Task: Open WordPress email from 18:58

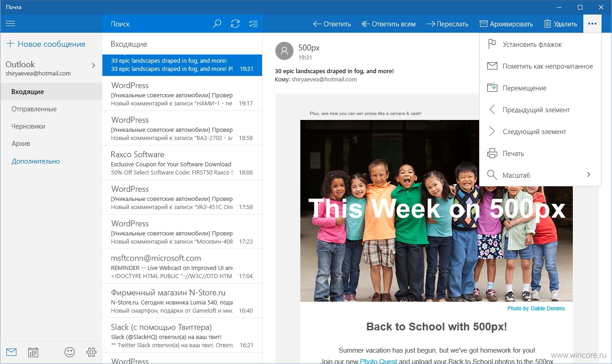Action: click(182, 128)
